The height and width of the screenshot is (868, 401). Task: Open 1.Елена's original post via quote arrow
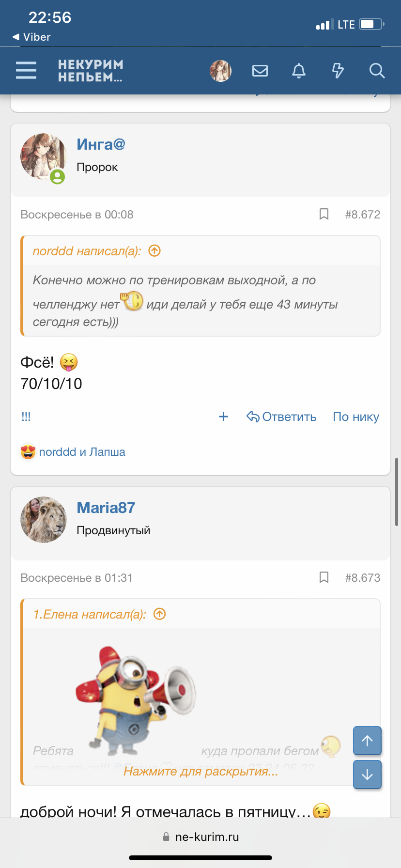[x=160, y=613]
